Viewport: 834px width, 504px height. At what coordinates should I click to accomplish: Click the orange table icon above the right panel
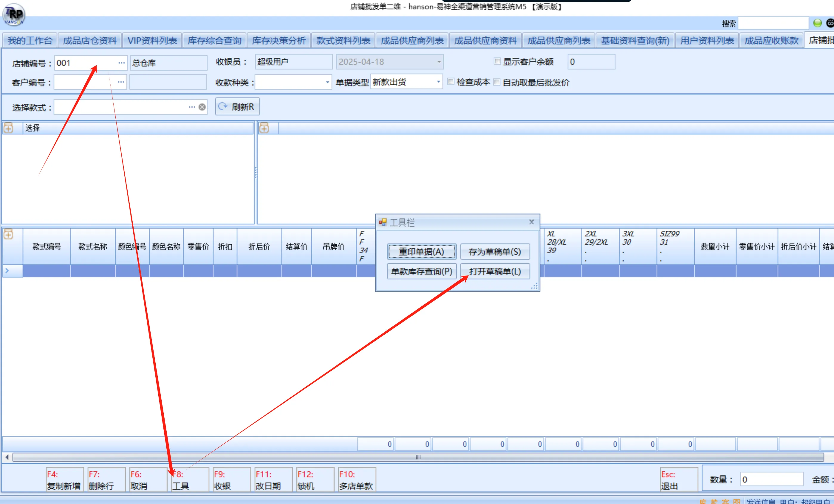point(264,128)
